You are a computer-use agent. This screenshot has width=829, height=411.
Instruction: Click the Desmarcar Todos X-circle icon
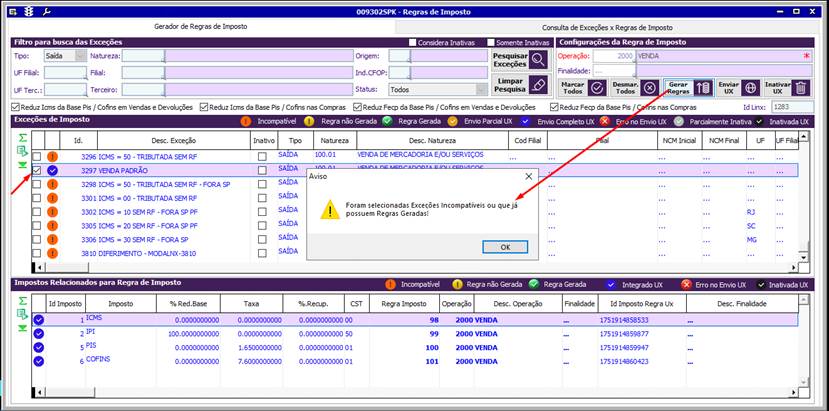click(651, 88)
